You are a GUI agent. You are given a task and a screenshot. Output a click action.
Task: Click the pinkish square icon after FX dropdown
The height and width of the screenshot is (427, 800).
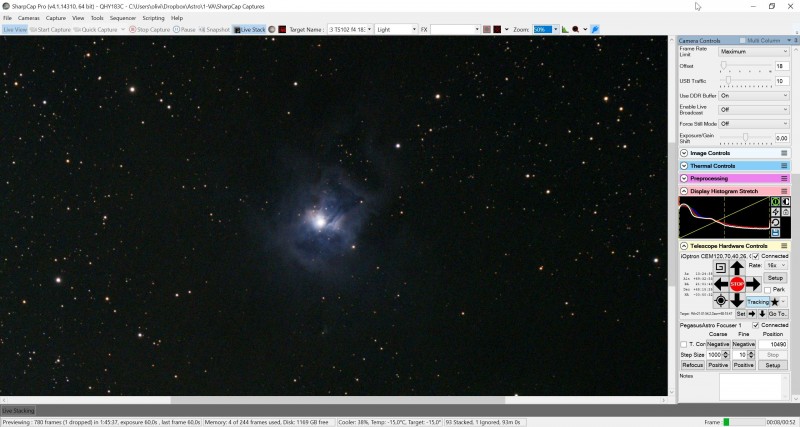tap(487, 30)
